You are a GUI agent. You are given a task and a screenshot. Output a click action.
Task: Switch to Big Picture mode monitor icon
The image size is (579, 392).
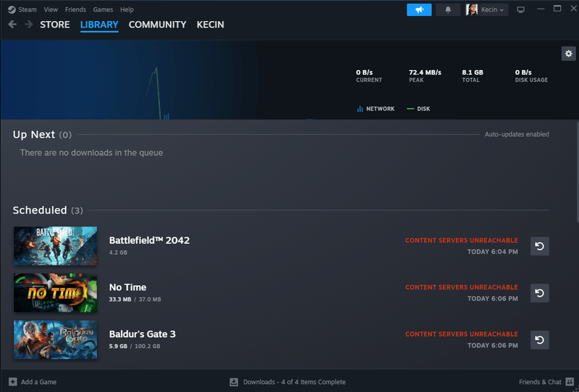(x=520, y=9)
